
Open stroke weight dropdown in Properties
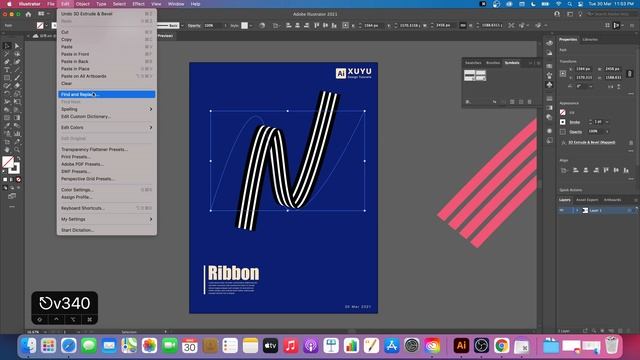(607, 122)
